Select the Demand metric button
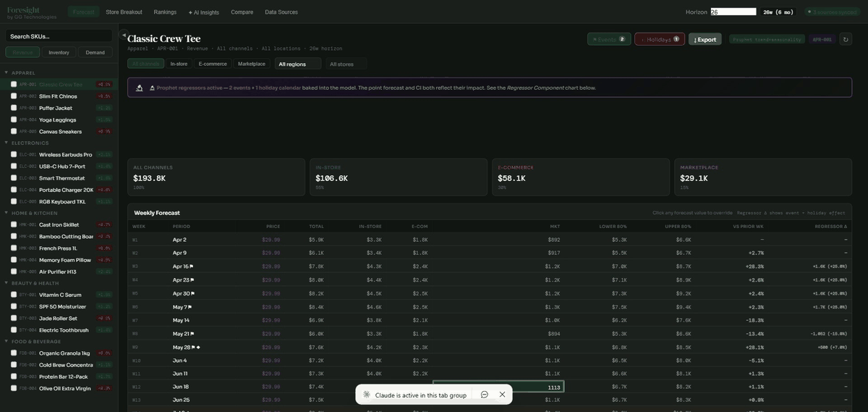The width and height of the screenshot is (868, 412). 95,52
